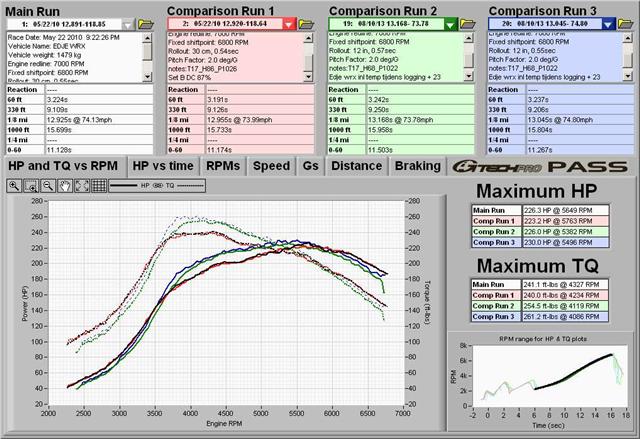Viewport: 640px width, 439px height.
Task: Click Comparison Run 2 info scroll up arrow
Action: click(x=469, y=38)
